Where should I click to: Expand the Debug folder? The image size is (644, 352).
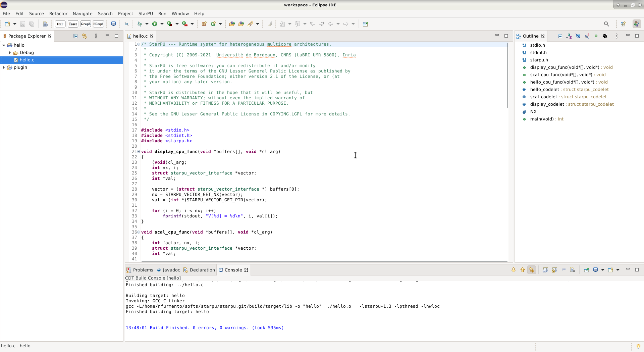tap(10, 52)
